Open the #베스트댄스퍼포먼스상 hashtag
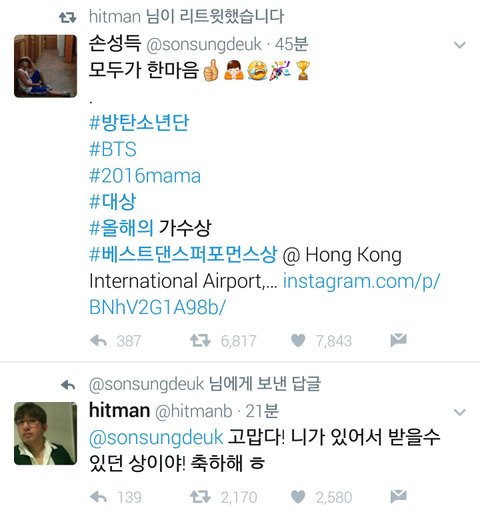Viewport: 480px width, 516px height. (x=183, y=254)
